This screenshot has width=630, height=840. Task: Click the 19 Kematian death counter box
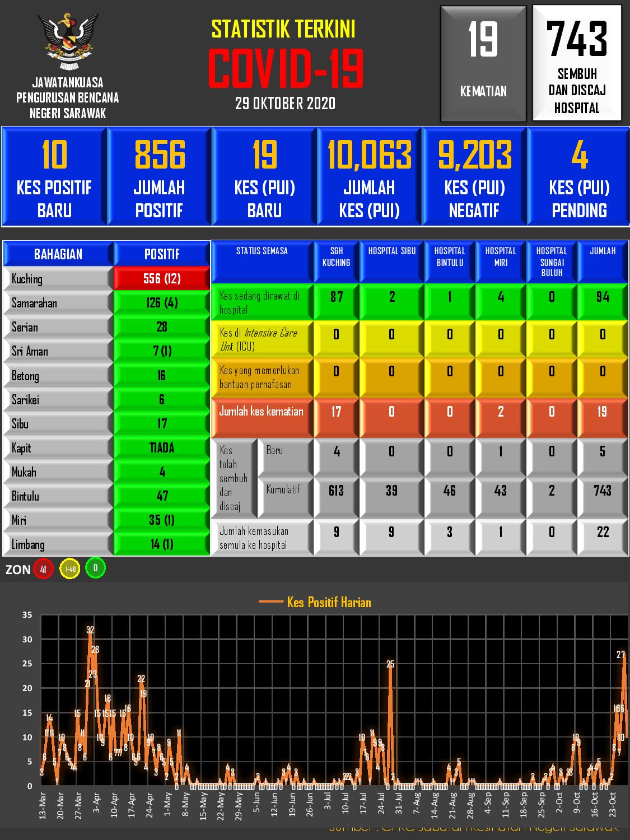point(483,63)
